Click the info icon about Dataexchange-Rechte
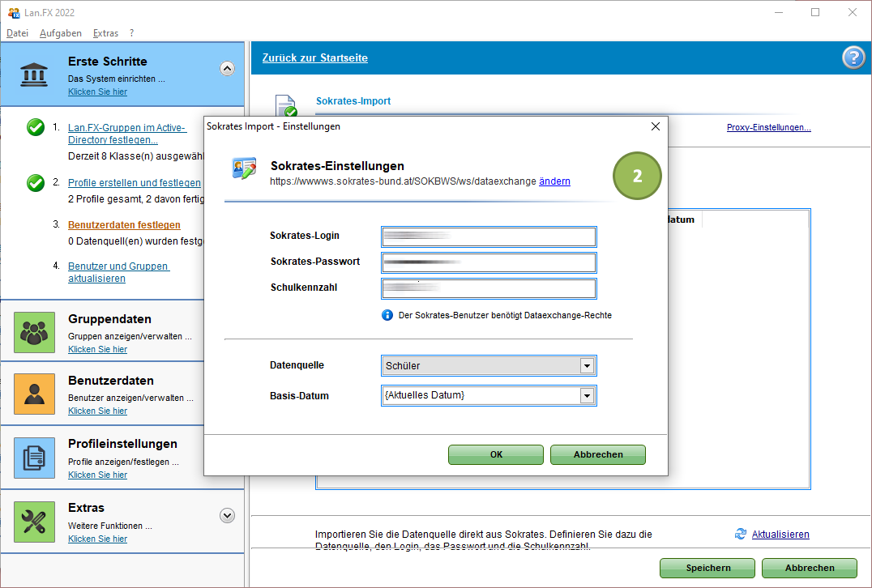 pyautogui.click(x=387, y=315)
